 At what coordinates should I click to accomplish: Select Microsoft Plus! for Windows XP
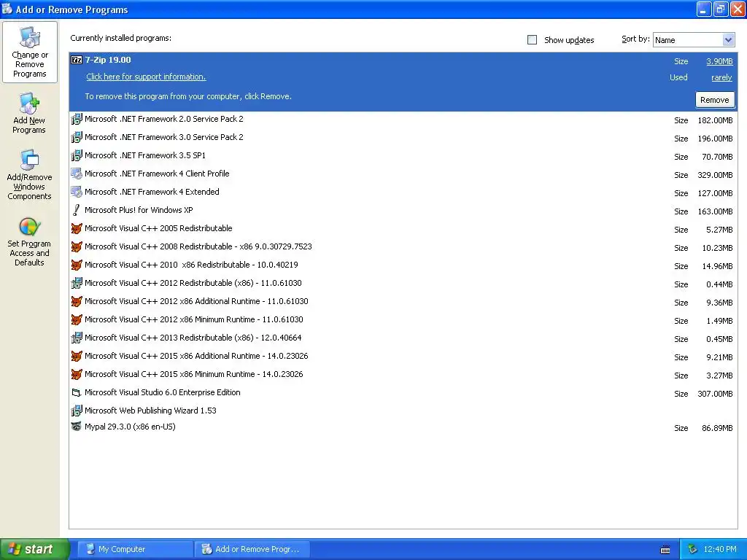tap(403, 211)
